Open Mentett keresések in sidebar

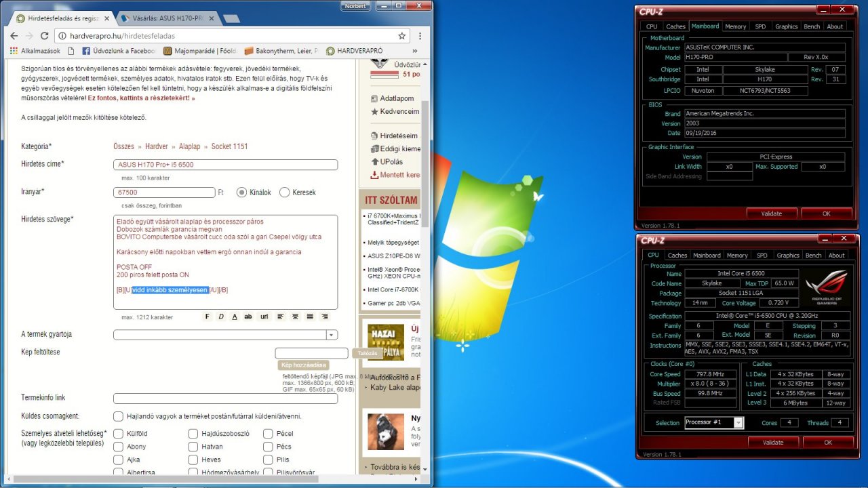click(x=395, y=175)
